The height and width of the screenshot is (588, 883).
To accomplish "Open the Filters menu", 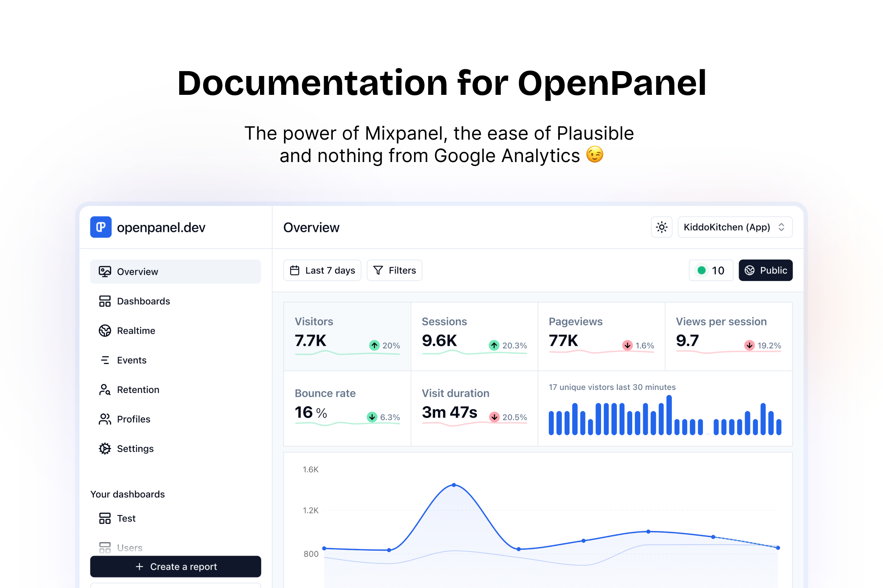I will (x=394, y=271).
